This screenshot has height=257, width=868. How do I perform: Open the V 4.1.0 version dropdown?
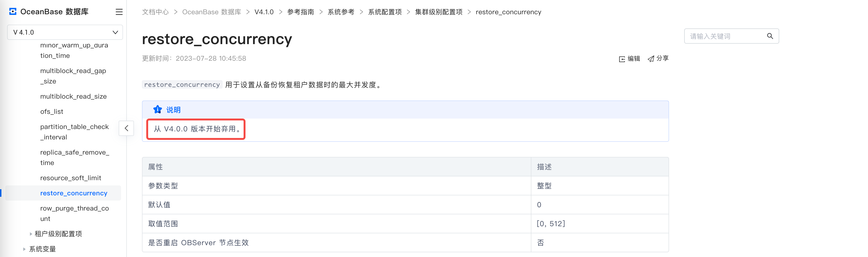coord(65,32)
